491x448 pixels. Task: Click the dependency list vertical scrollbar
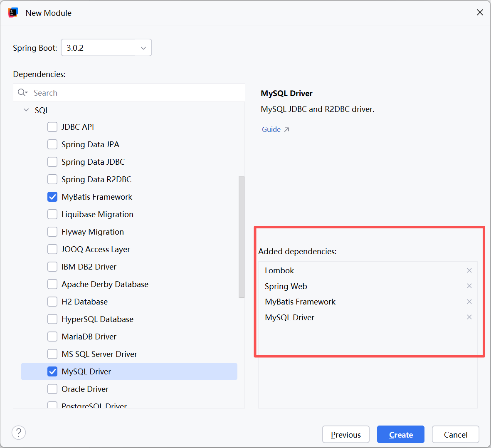tap(242, 237)
